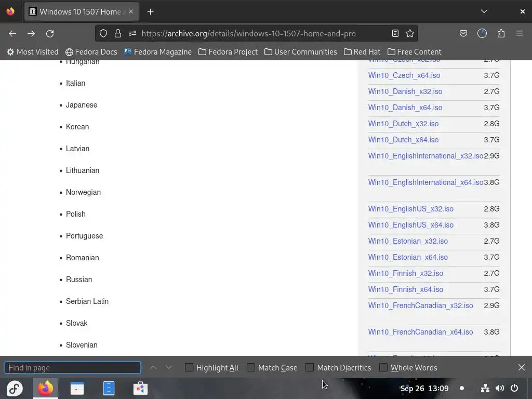Toggle Reader View for this page
This screenshot has height=399, width=532.
tap(395, 33)
